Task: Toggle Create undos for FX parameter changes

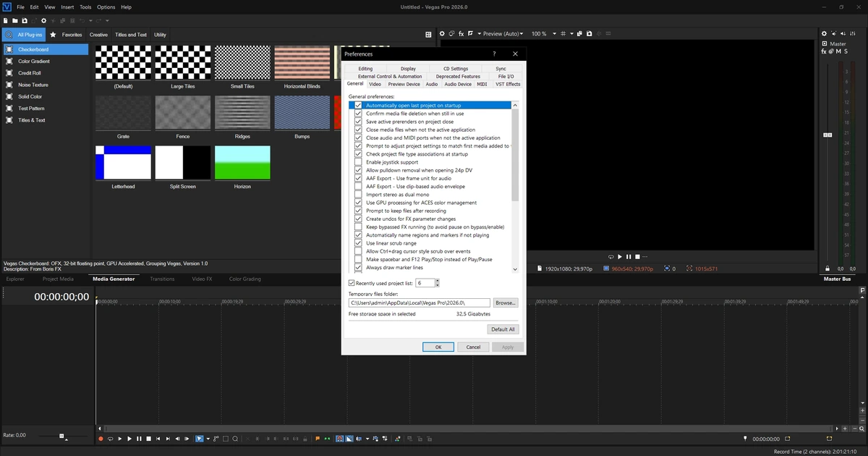Action: (358, 219)
